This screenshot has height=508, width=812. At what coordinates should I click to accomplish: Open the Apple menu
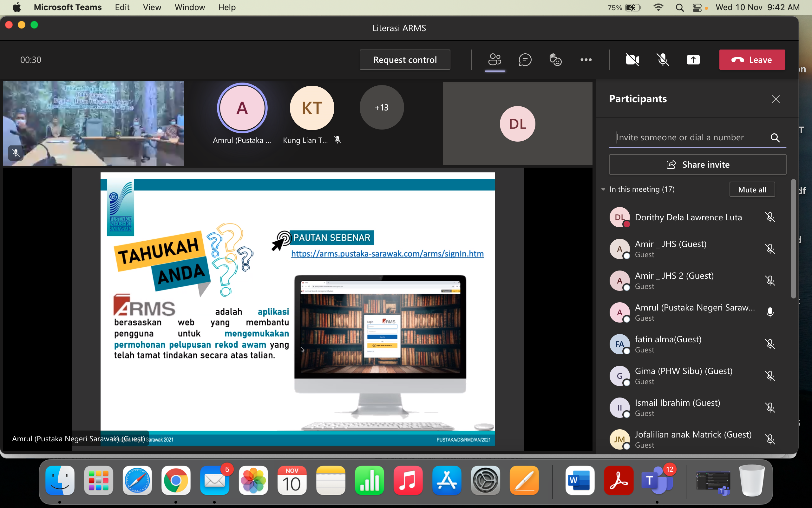[16, 7]
